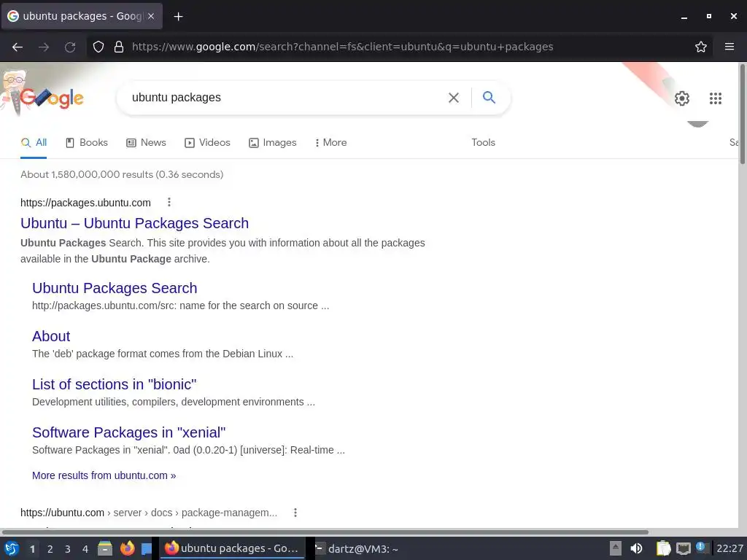
Task: Focus Firefox window button in taskbar
Action: tap(231, 548)
